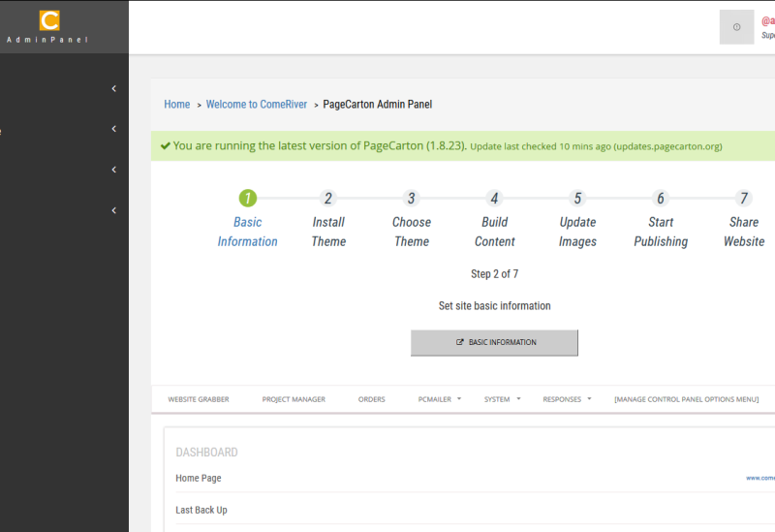
Task: Select step 1 circle in the wizard
Action: pyautogui.click(x=248, y=199)
